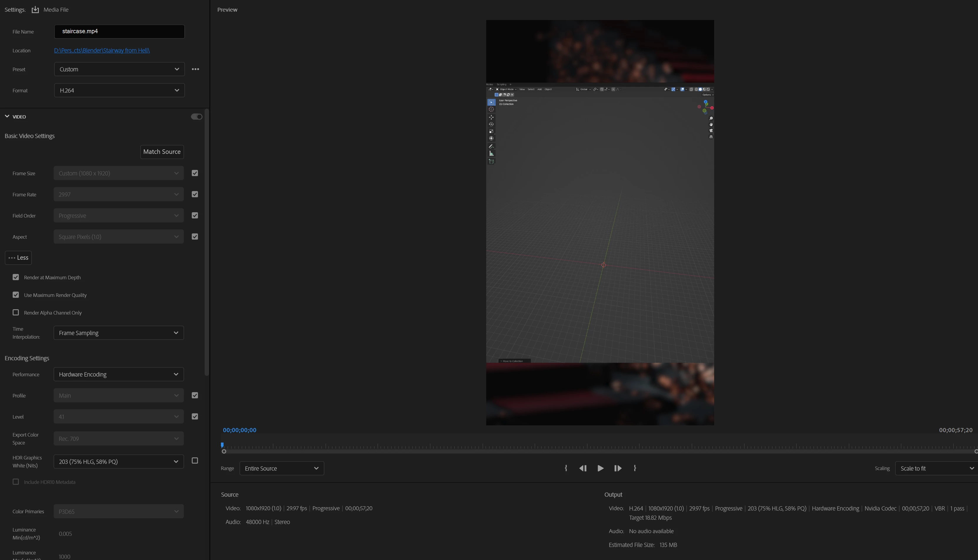Step back one frame

coord(582,468)
